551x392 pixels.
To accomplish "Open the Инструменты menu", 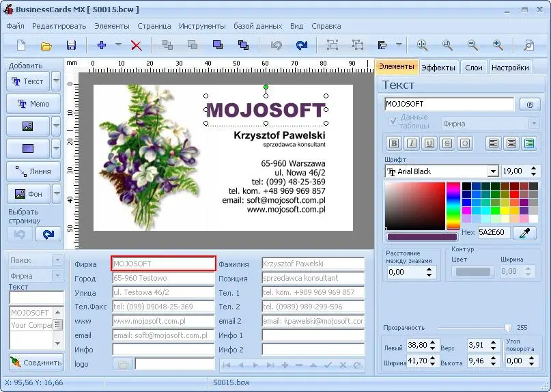I will (x=202, y=26).
